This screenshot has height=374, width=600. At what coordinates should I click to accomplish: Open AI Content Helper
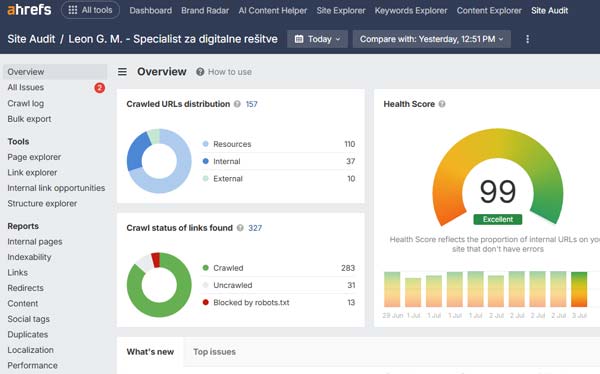(272, 10)
